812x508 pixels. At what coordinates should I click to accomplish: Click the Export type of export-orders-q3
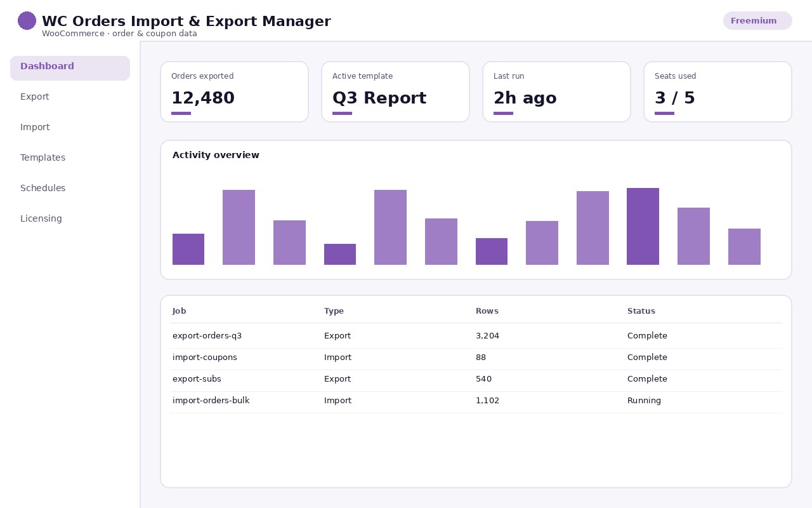337,336
